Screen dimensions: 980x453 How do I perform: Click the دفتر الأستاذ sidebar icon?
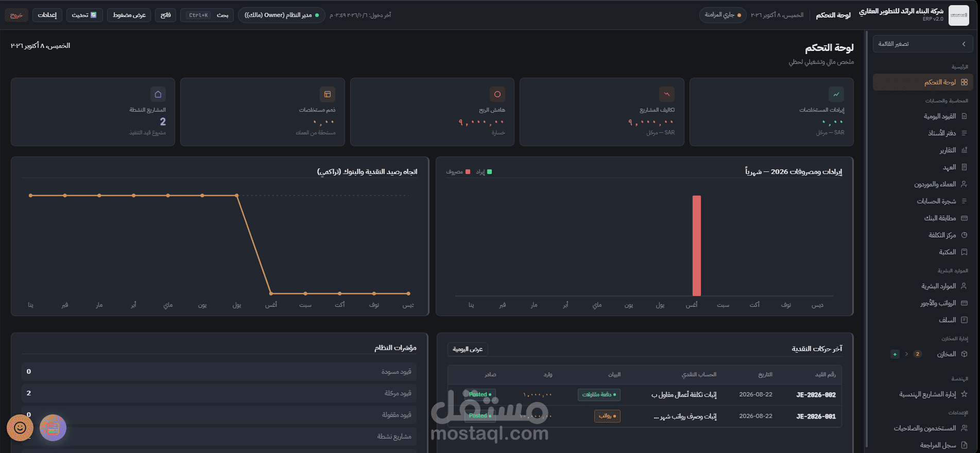click(964, 133)
